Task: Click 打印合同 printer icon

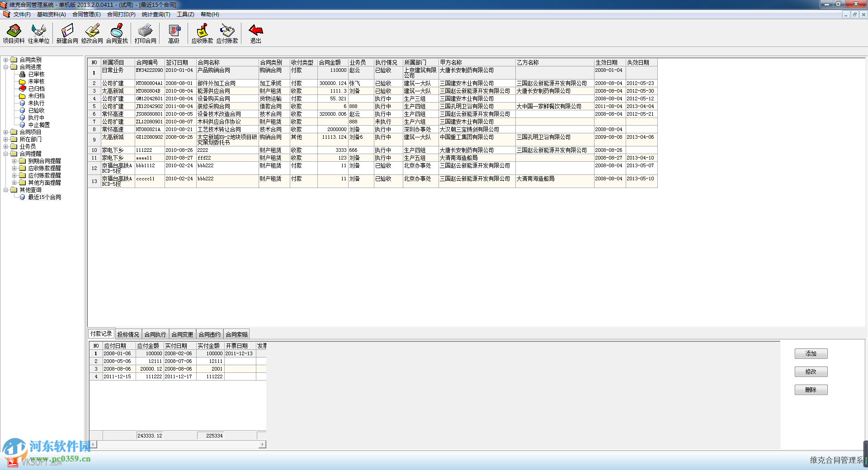Action: [145, 34]
